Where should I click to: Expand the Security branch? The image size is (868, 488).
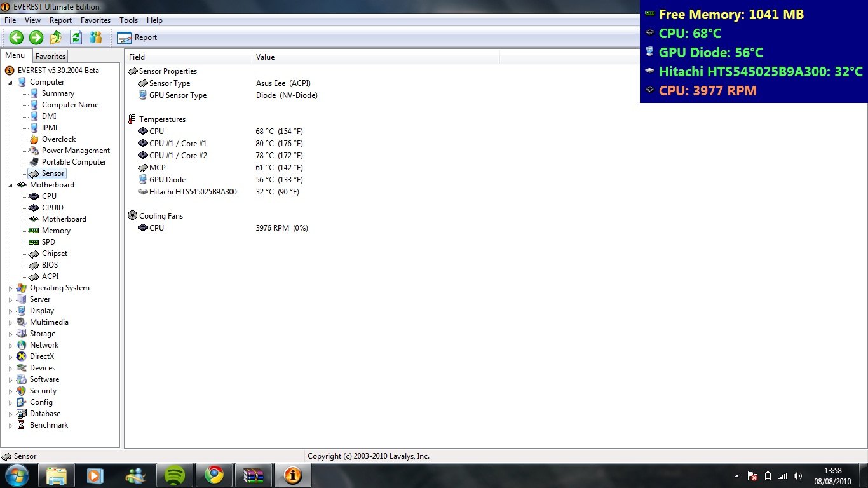click(10, 391)
